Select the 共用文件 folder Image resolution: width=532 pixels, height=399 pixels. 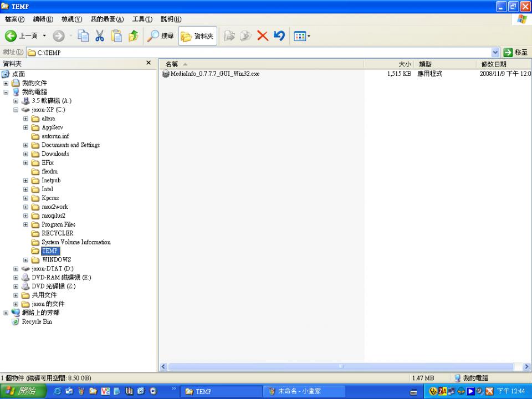[44, 295]
